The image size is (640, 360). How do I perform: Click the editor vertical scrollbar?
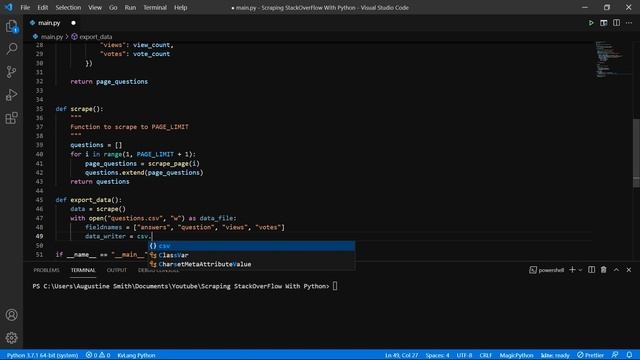click(x=636, y=153)
